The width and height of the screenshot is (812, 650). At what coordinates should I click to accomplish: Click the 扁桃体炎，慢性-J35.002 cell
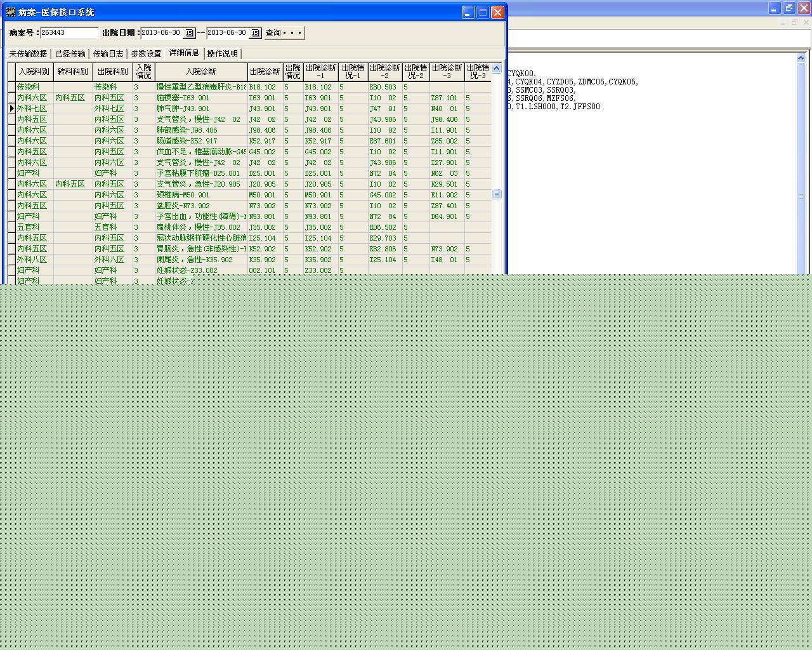click(201, 227)
